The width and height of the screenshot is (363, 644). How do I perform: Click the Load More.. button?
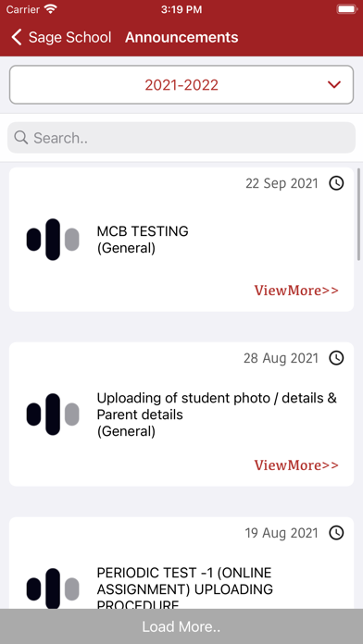(181, 626)
